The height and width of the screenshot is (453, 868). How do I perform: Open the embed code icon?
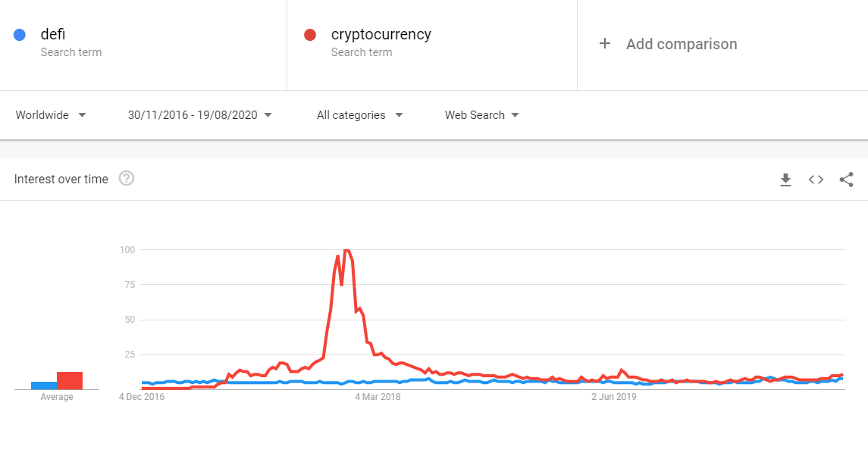coord(816,180)
